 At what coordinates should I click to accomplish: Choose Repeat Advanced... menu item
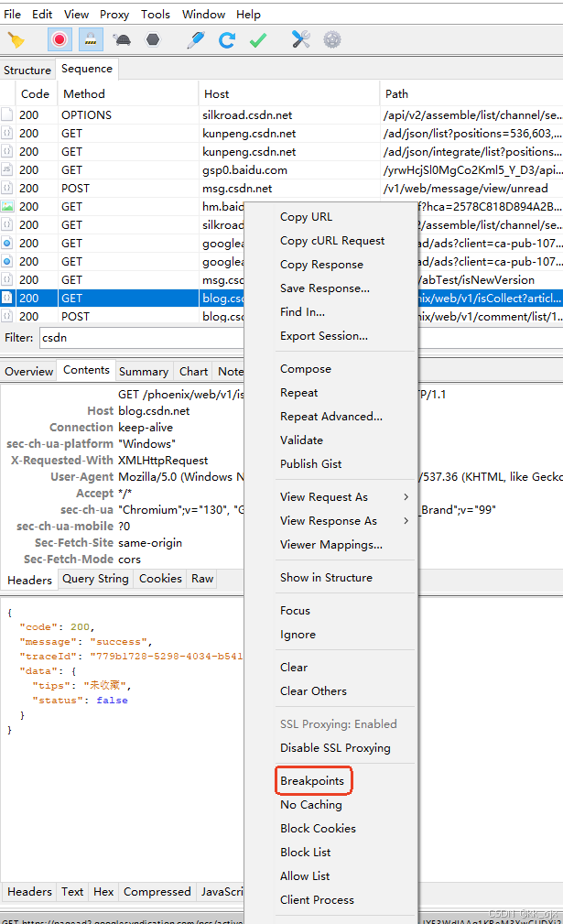coord(331,416)
